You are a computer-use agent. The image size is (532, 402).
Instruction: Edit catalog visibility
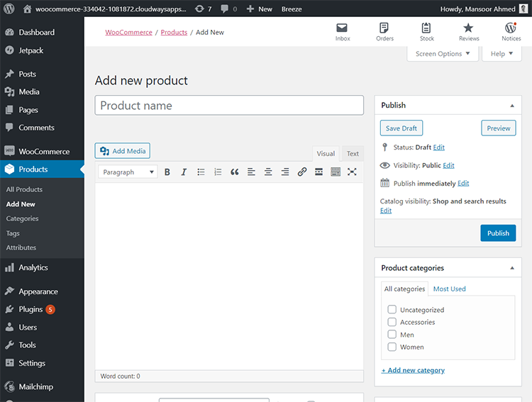386,211
